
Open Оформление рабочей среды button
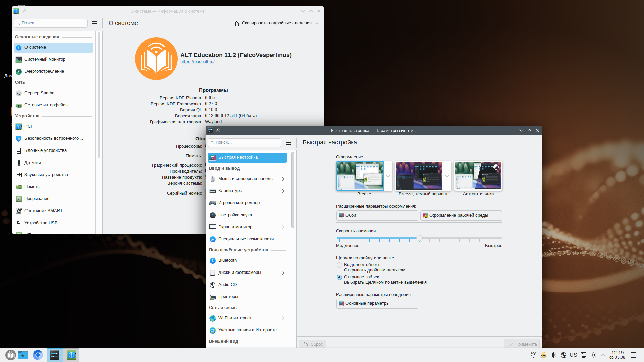[x=461, y=216]
